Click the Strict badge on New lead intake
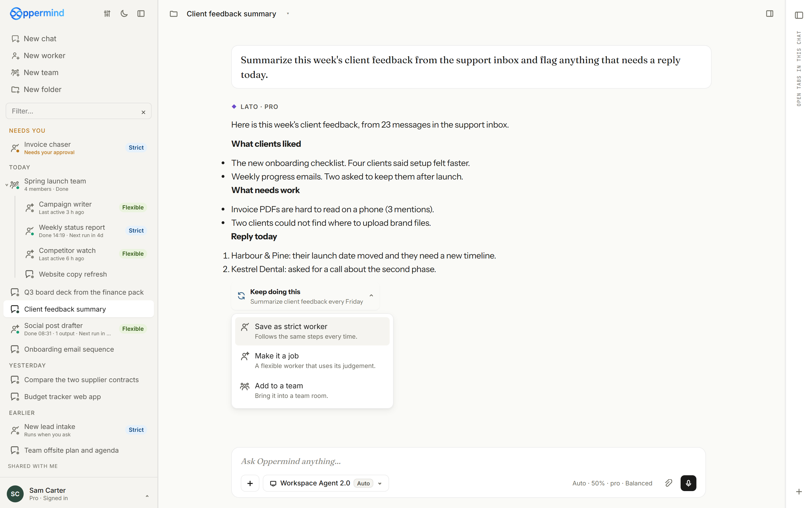Screen dimensions: 812x508 point(136,430)
